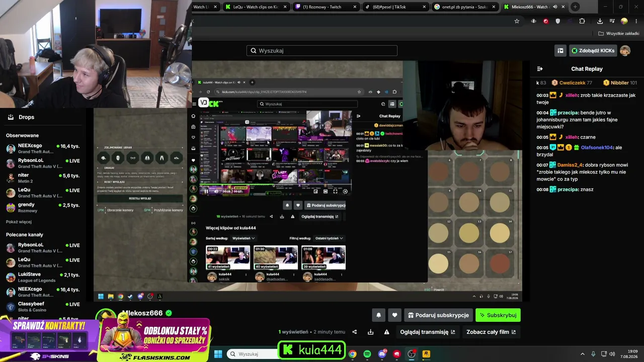Screen dimensions: 644x362
Task: Click the Kick search field
Action: coord(322,51)
